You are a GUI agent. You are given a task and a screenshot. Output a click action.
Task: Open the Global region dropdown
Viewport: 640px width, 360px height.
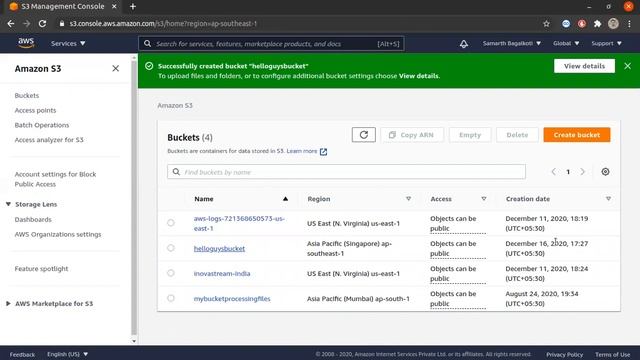click(x=566, y=43)
